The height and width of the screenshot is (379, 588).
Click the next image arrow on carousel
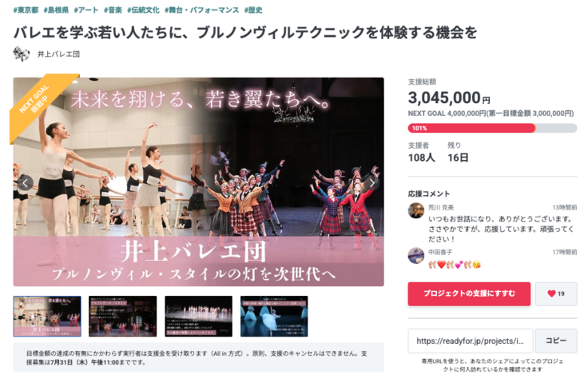pos(371,183)
